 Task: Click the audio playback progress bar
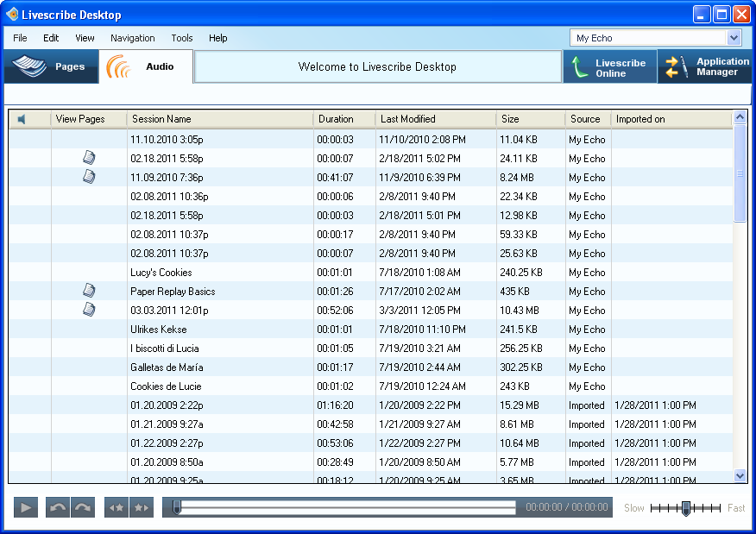point(345,508)
